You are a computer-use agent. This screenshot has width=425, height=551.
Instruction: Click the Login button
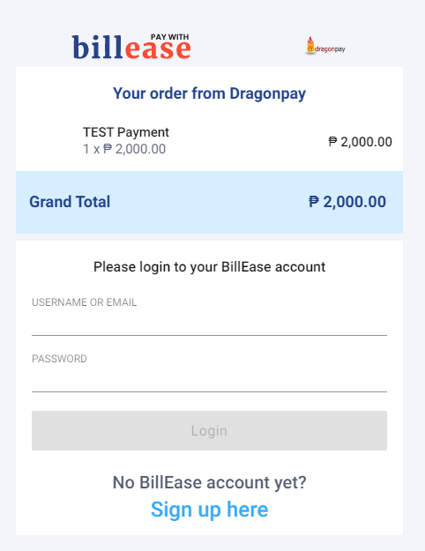click(209, 430)
